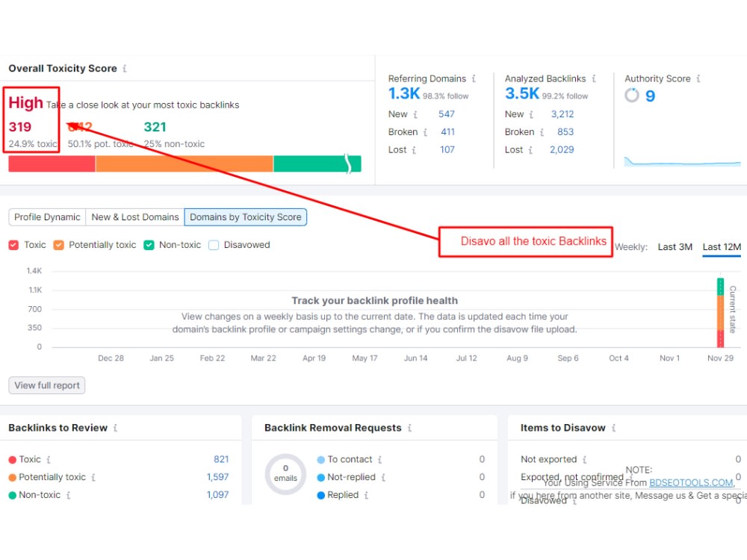747x560 pixels.
Task: Click Authority Score trend sparkline
Action: [x=682, y=161]
